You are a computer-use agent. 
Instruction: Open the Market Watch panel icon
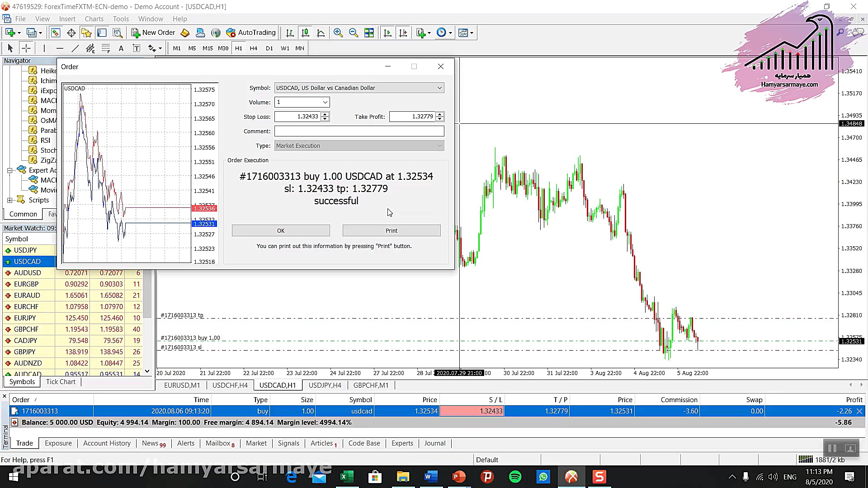tap(56, 33)
